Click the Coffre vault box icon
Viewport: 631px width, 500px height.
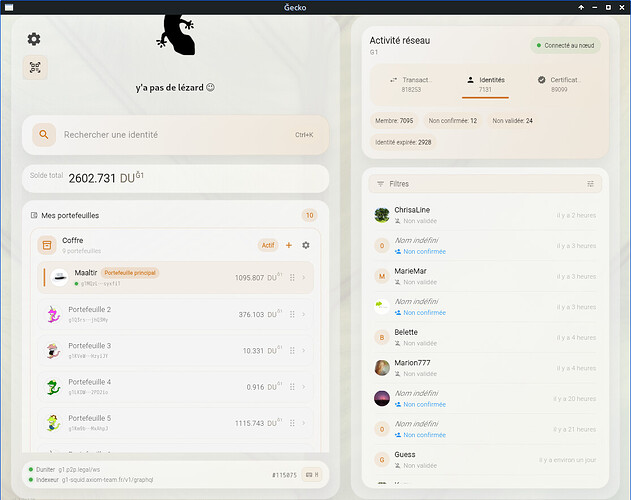click(x=46, y=245)
